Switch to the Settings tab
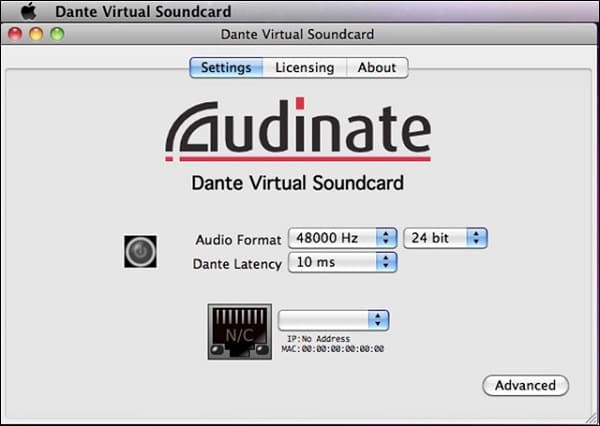 pyautogui.click(x=226, y=68)
